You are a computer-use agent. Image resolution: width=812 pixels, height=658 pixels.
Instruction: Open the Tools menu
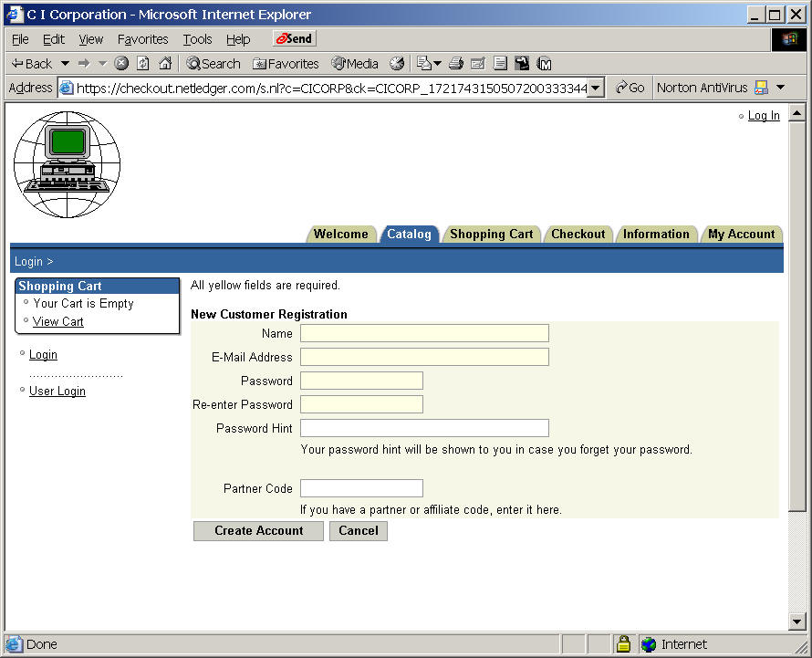coord(197,39)
